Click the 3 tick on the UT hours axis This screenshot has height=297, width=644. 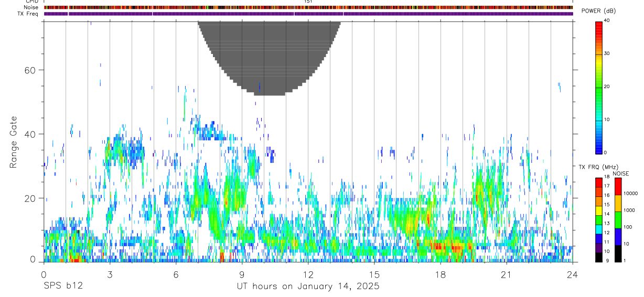110,274
